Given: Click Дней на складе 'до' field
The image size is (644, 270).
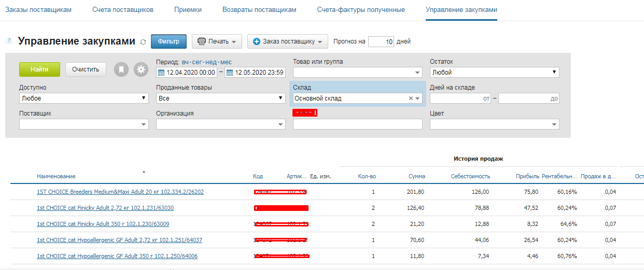Looking at the screenshot, I should click(529, 98).
